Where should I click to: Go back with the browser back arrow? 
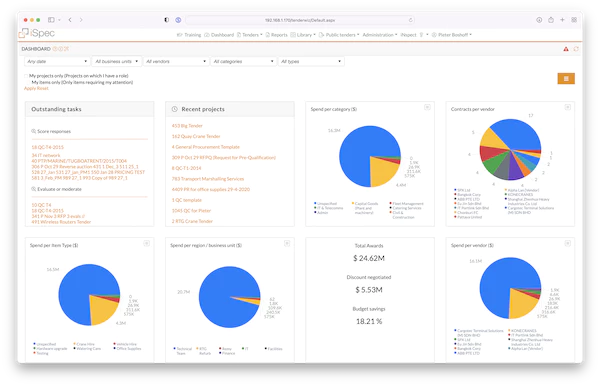pos(70,20)
